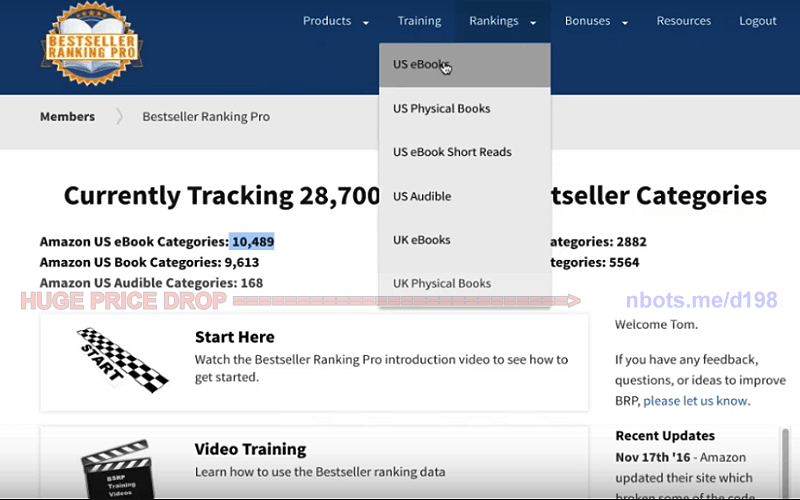Click the checkered START flag icon

[x=122, y=360]
